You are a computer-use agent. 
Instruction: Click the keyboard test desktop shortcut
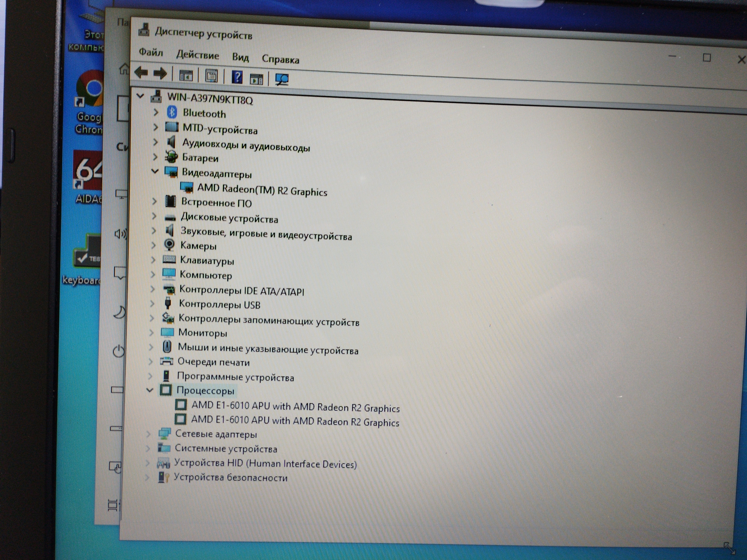click(82, 259)
